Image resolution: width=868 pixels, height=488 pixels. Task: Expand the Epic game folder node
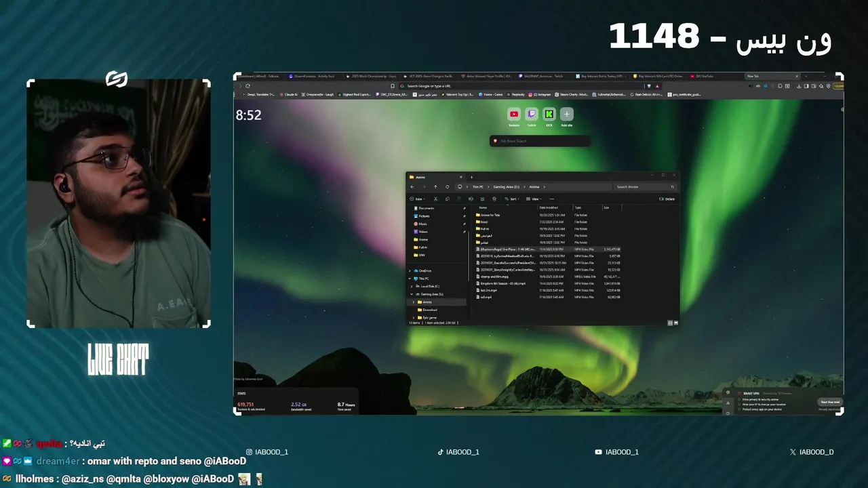click(x=414, y=318)
